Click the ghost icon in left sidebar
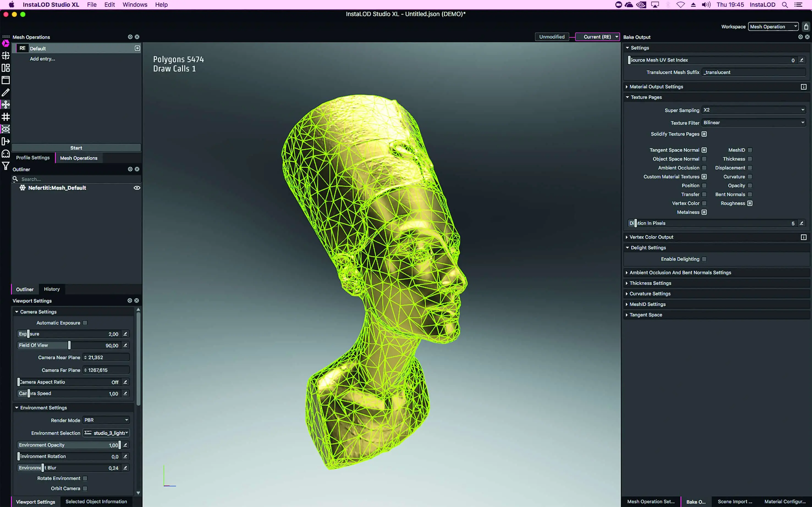812x507 pixels. tap(6, 154)
